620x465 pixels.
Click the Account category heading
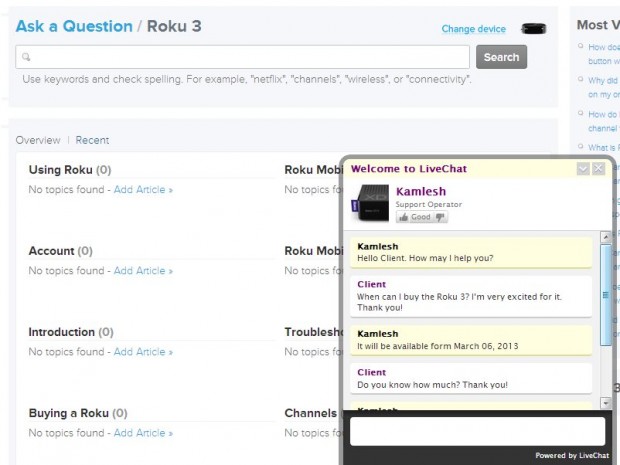point(51,251)
